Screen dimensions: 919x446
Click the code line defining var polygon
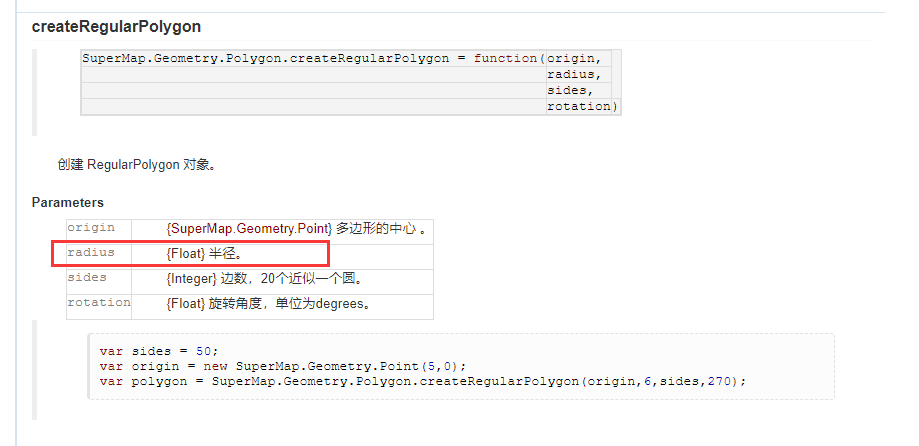pyautogui.click(x=423, y=381)
